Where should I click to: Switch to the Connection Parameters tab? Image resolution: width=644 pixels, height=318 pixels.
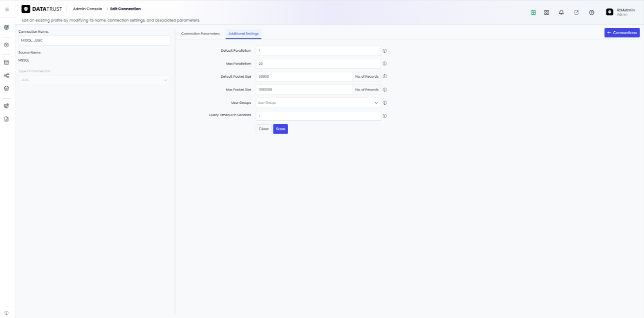coord(201,34)
